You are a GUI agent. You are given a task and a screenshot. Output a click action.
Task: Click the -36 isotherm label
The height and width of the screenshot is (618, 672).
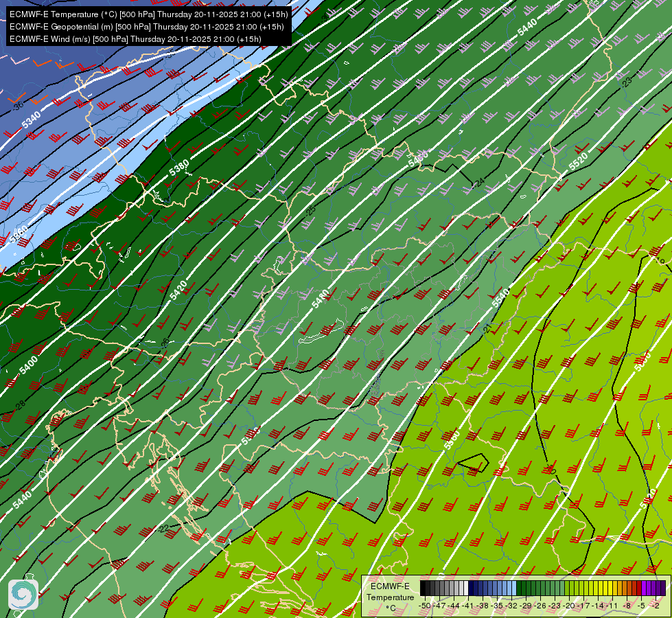18,106
